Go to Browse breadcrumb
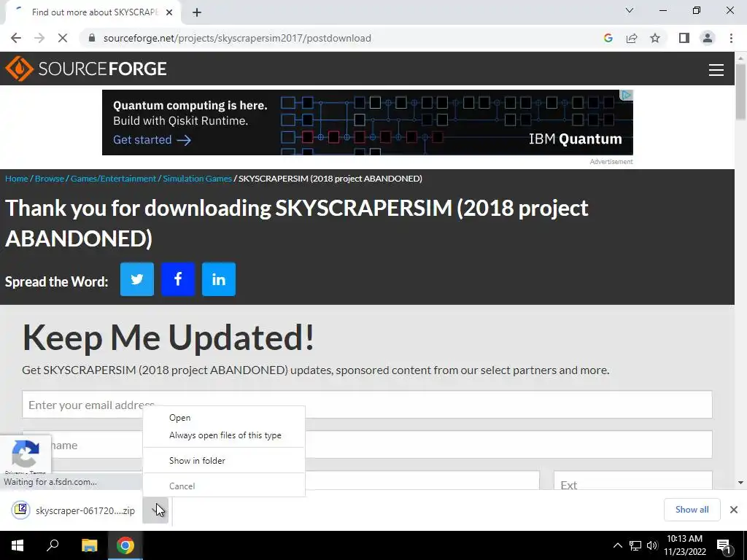Image resolution: width=747 pixels, height=560 pixels. [x=50, y=179]
